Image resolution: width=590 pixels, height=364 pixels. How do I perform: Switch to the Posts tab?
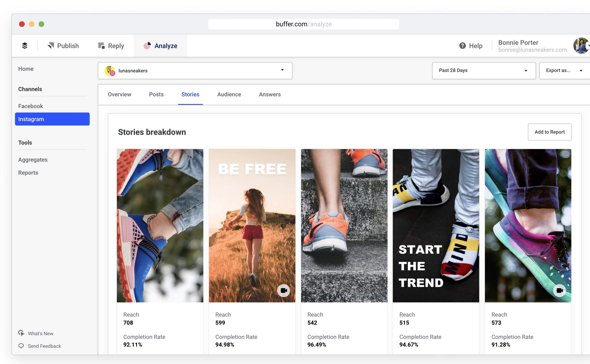(156, 94)
